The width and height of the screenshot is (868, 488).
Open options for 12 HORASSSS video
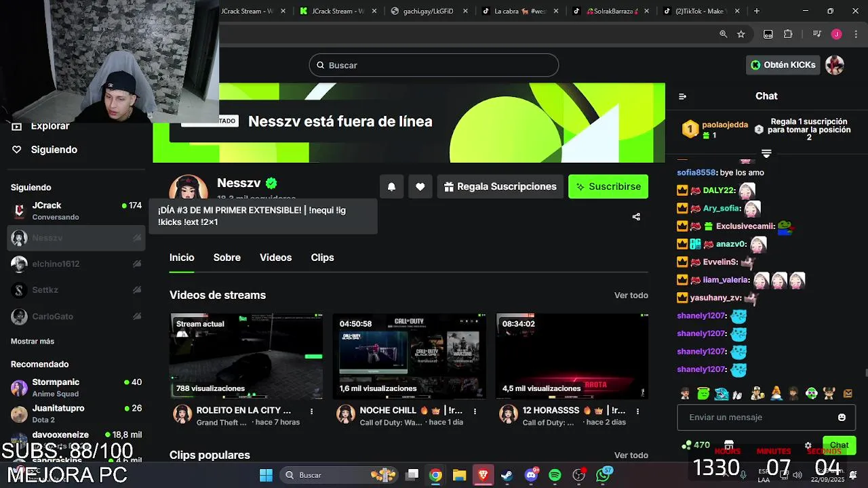tap(637, 411)
